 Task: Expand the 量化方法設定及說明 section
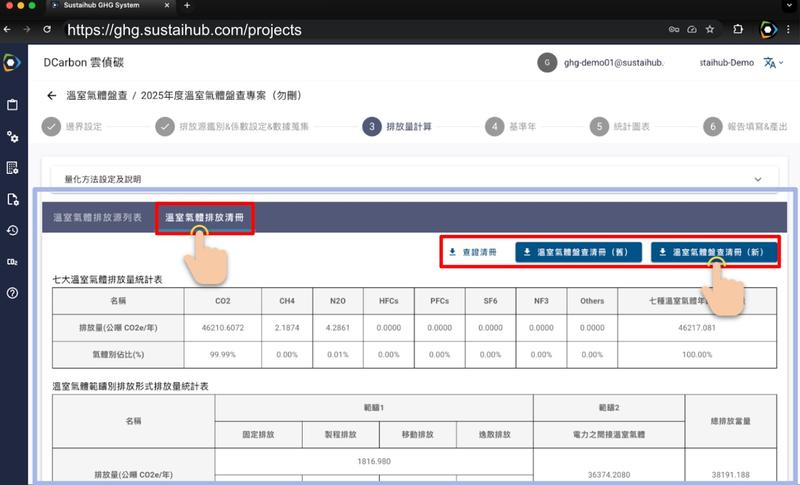coord(758,179)
